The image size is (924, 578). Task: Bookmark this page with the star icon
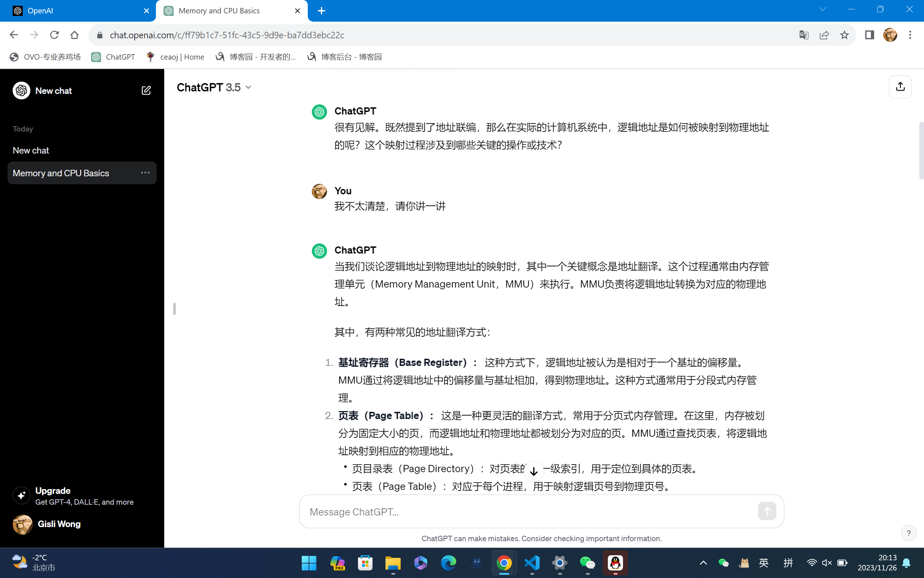[844, 35]
